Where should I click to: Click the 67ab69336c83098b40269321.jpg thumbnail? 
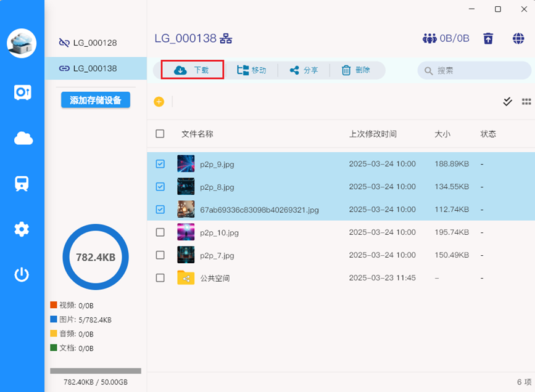click(x=186, y=210)
